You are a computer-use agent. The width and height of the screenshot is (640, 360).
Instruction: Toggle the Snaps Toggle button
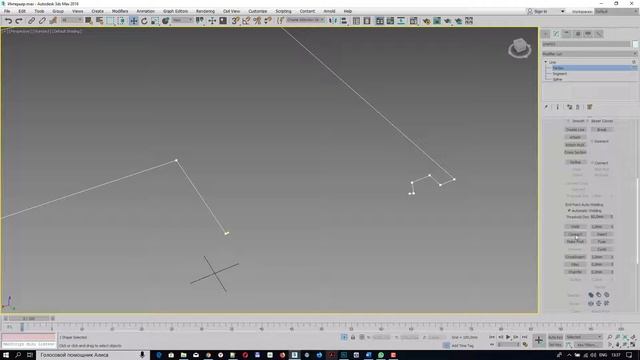click(x=236, y=21)
